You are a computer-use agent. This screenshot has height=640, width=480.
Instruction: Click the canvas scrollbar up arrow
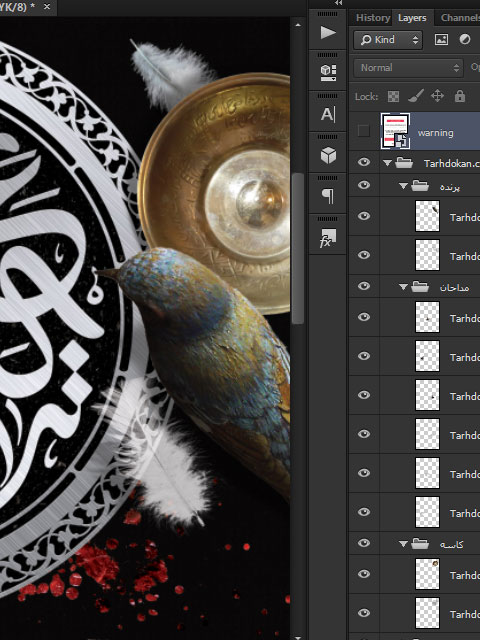tap(298, 25)
